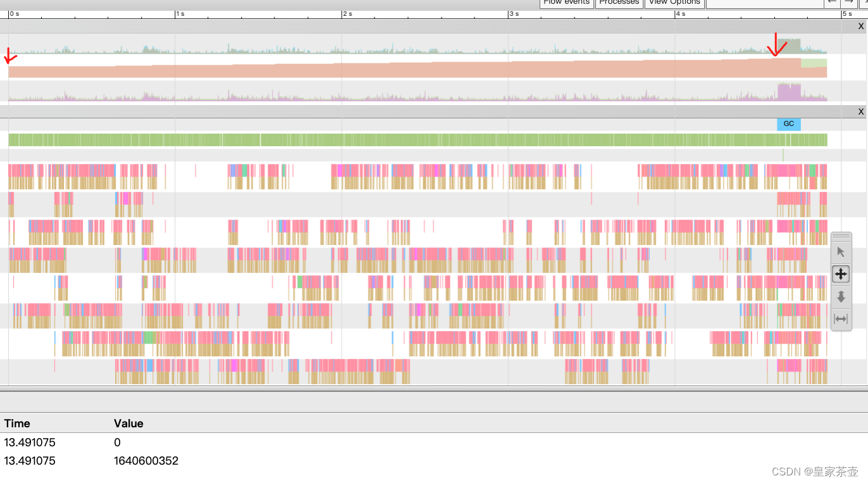Select the timing horizontal-arrows tool
868x483 pixels.
841,318
